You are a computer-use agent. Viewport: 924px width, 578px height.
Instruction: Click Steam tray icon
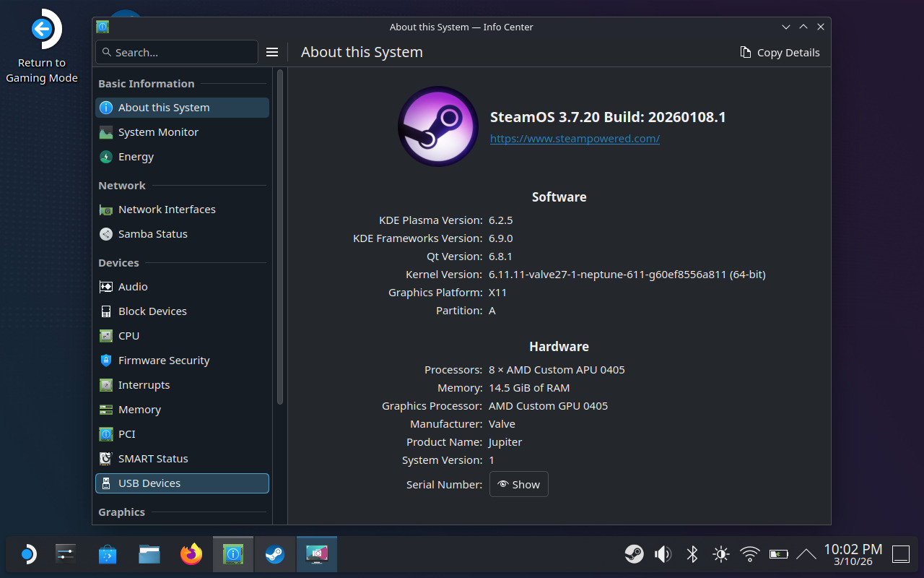[634, 554]
